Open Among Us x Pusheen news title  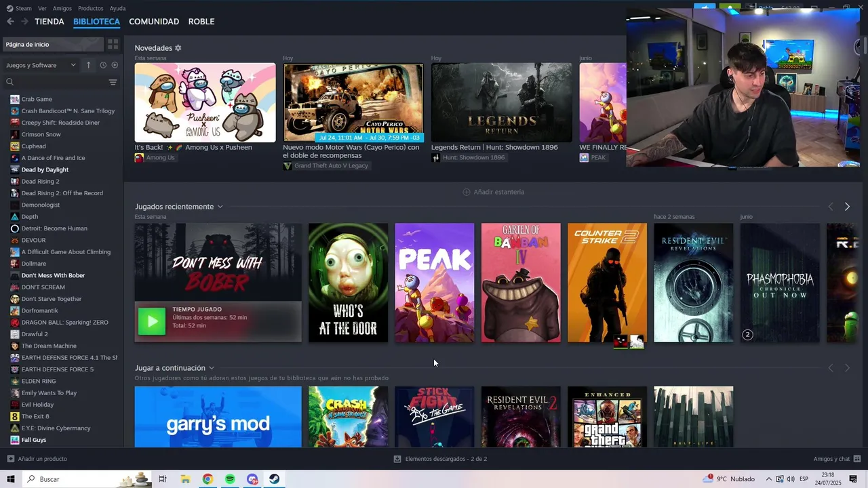193,147
